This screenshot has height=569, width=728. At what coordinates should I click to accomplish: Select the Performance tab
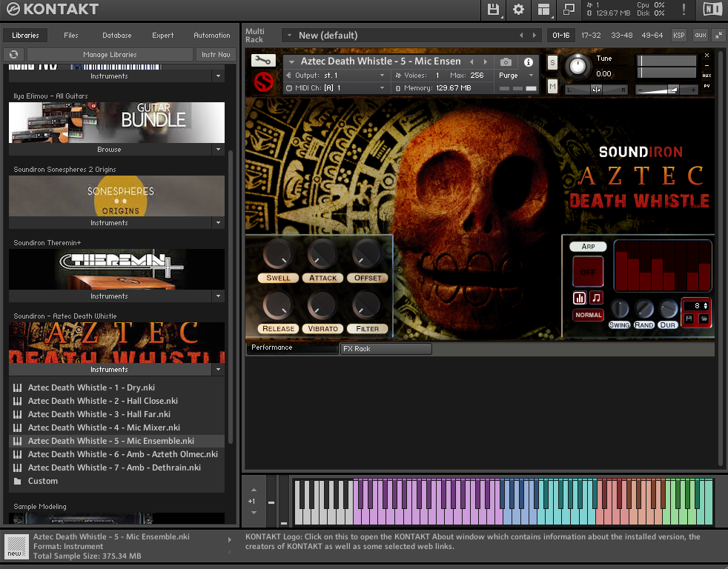point(291,347)
